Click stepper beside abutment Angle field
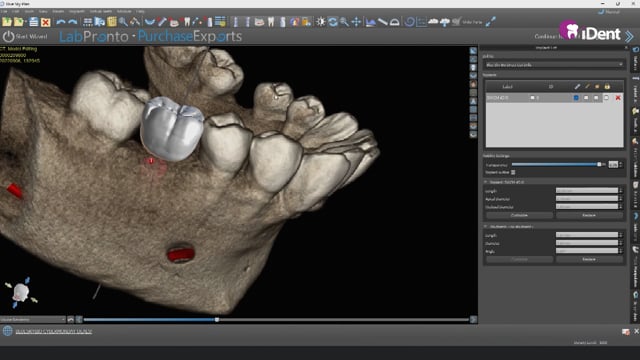Image resolution: width=640 pixels, height=360 pixels. click(621, 251)
